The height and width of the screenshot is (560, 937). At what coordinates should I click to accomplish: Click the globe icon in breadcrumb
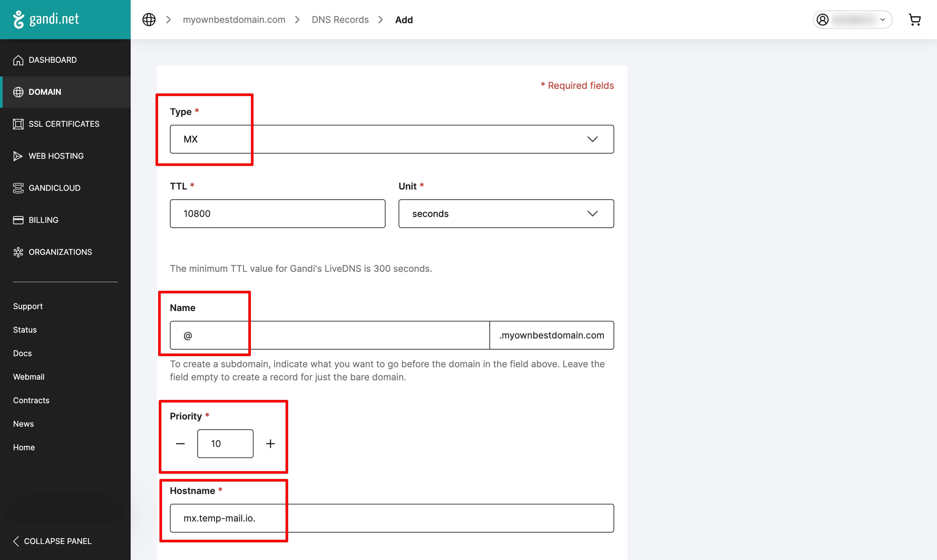tap(149, 20)
